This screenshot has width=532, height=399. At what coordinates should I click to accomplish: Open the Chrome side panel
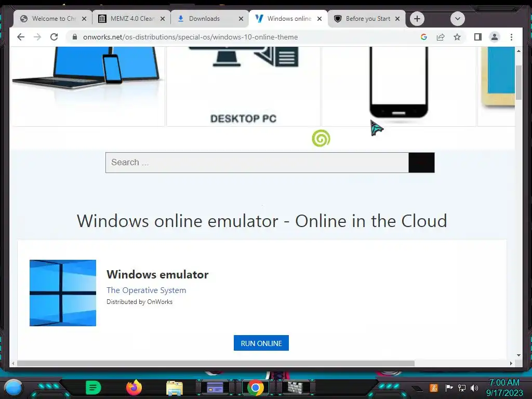point(478,37)
